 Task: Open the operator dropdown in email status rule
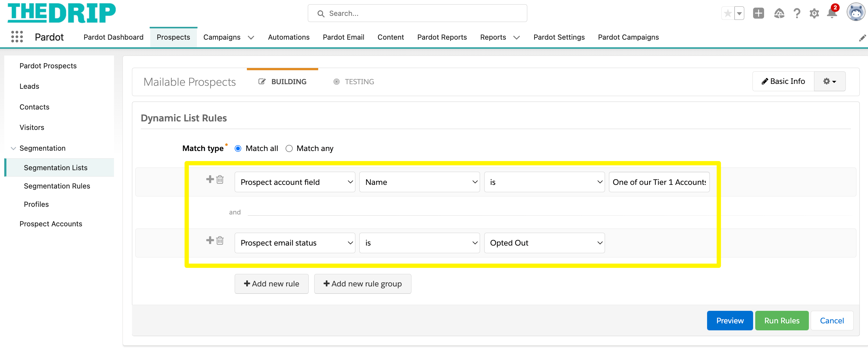(x=419, y=243)
